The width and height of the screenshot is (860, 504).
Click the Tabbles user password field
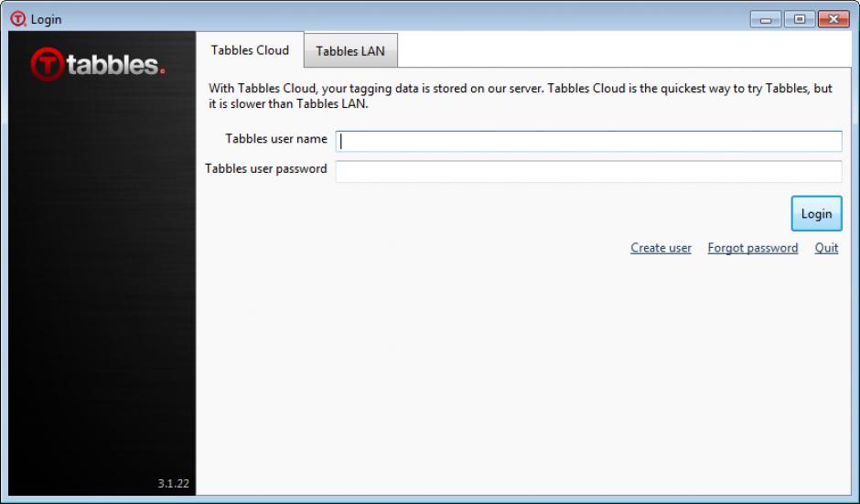point(588,171)
